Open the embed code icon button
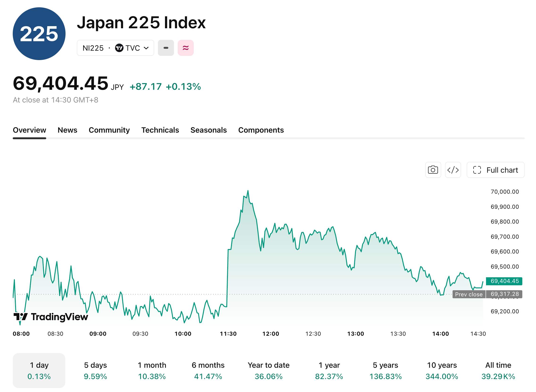The height and width of the screenshot is (392, 536). coord(453,170)
